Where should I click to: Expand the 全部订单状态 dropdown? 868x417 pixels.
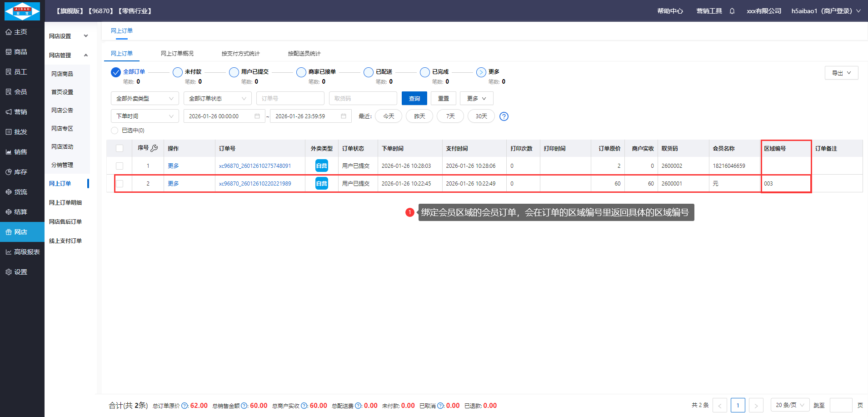coord(217,99)
